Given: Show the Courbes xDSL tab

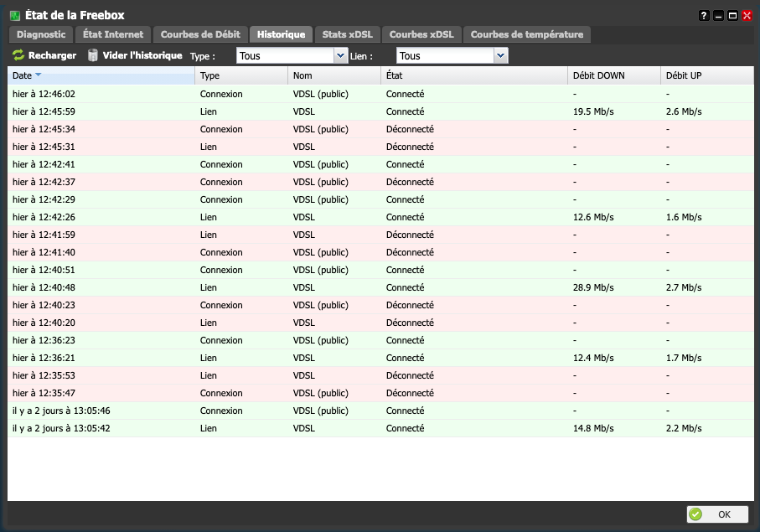Looking at the screenshot, I should [421, 34].
